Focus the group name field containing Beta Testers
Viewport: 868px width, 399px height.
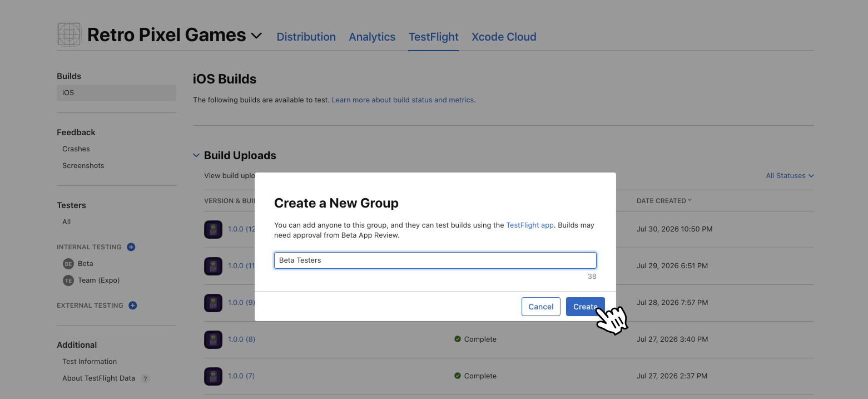[435, 260]
